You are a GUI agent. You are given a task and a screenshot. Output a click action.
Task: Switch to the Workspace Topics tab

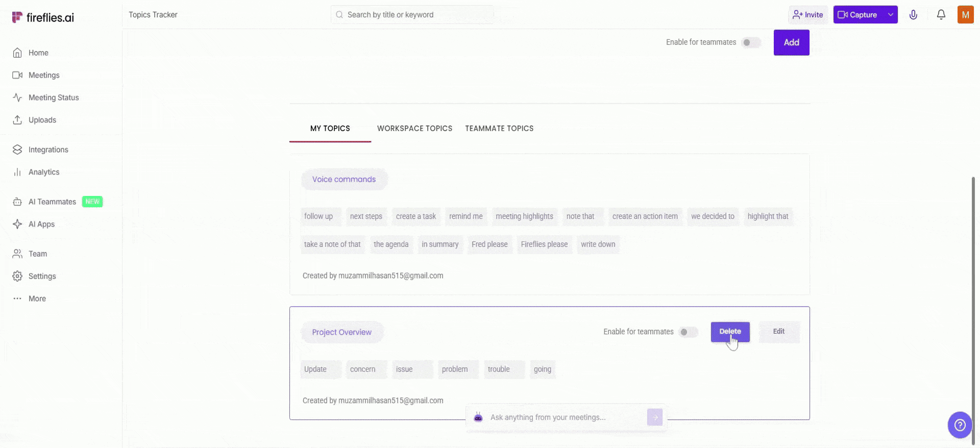[414, 129]
